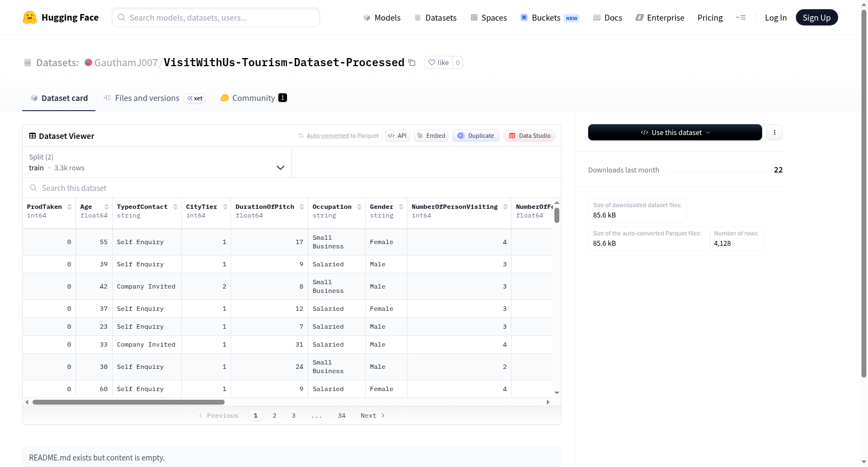Screen dimensions: 868x467
Task: Sort by the NumberOfPersonVisiting column
Action: point(505,207)
